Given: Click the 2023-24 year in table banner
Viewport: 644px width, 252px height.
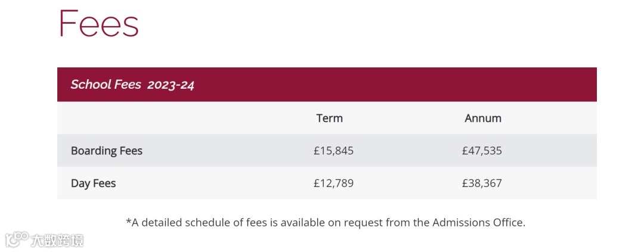Looking at the screenshot, I should pos(171,85).
